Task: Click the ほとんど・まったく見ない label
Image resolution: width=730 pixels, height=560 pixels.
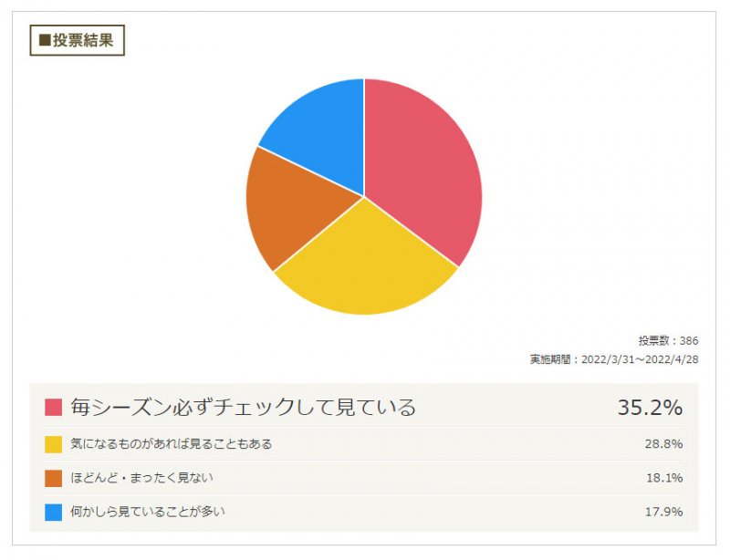Action: [142, 478]
